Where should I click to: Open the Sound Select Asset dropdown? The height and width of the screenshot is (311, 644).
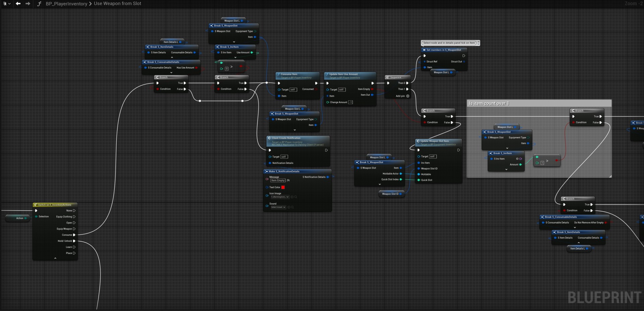pos(278,207)
